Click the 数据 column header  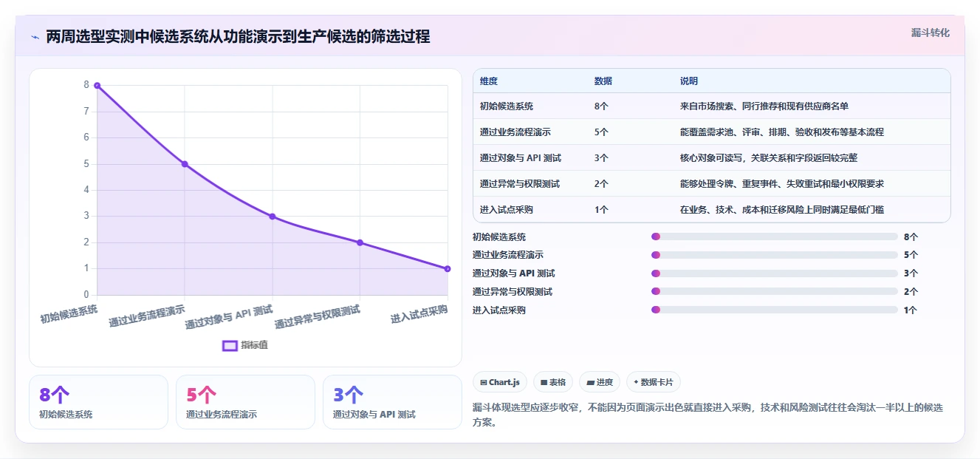(603, 81)
